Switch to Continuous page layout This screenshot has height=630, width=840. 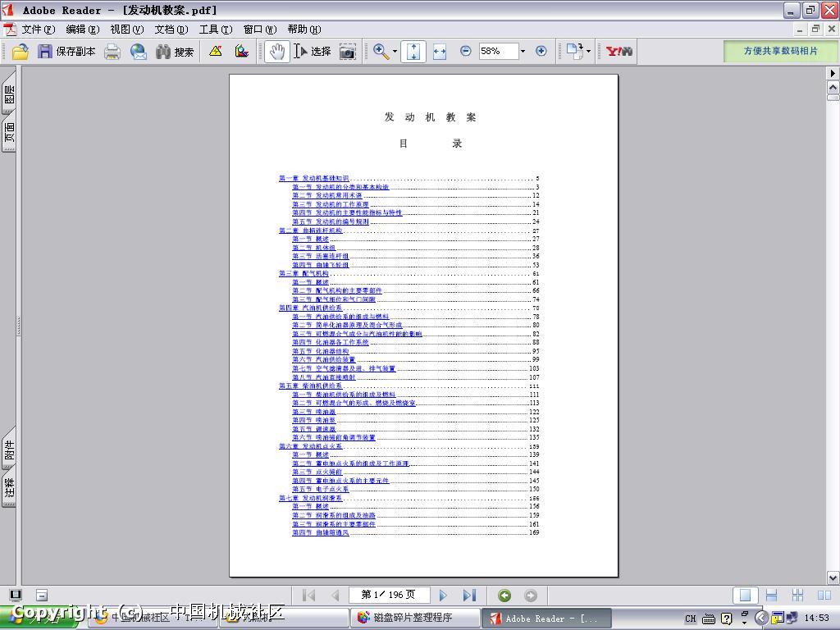(771, 596)
